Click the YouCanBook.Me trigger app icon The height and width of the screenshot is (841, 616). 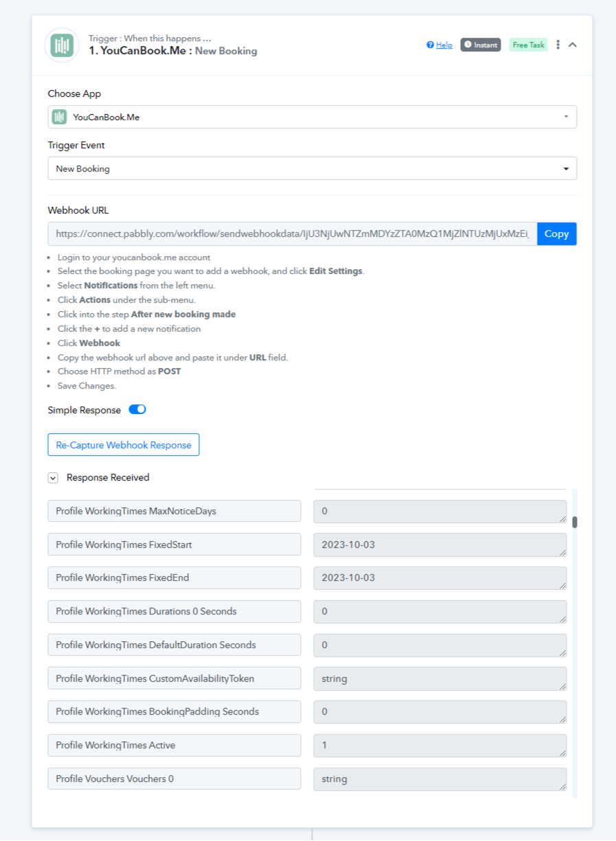coord(62,45)
